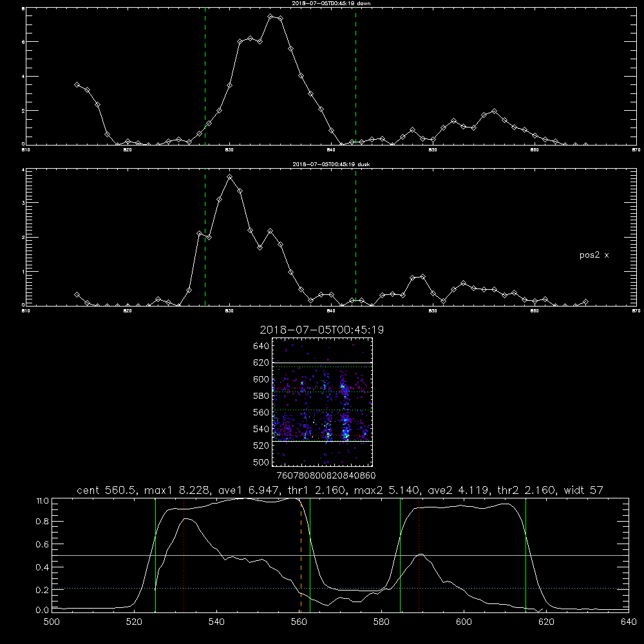Click the heat map y-axis label 520
The height and width of the screenshot is (644, 644).
pos(261,446)
